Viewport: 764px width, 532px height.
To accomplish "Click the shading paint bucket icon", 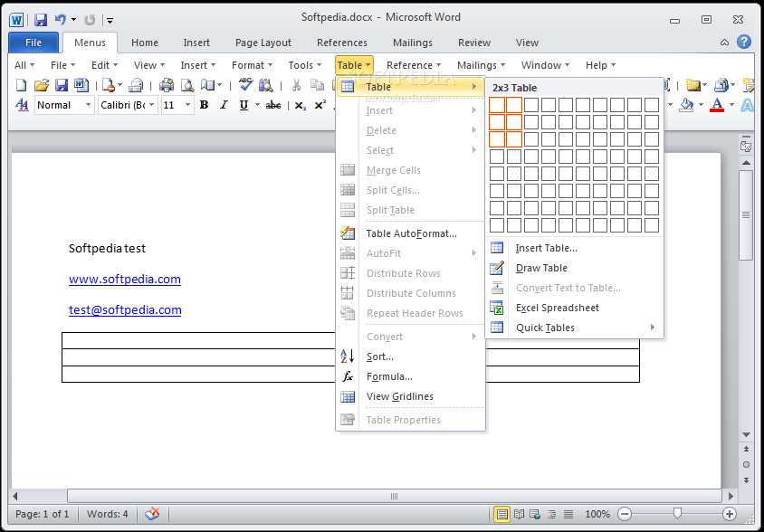I will point(686,105).
